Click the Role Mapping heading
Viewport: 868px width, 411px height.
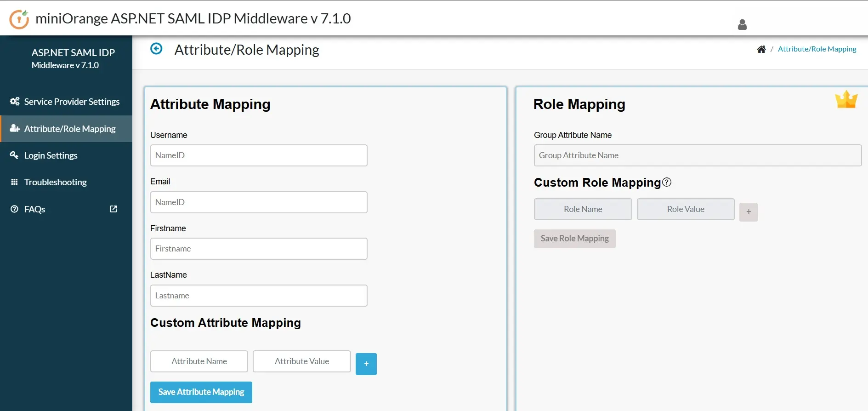tap(579, 104)
